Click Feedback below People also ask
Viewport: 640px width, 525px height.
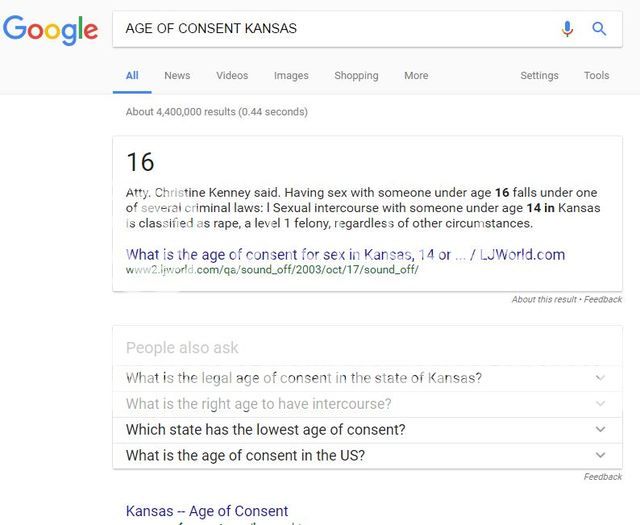tap(603, 476)
